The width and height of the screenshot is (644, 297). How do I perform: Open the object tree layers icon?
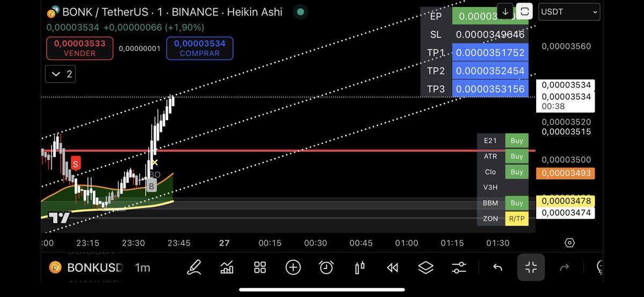[x=426, y=267]
